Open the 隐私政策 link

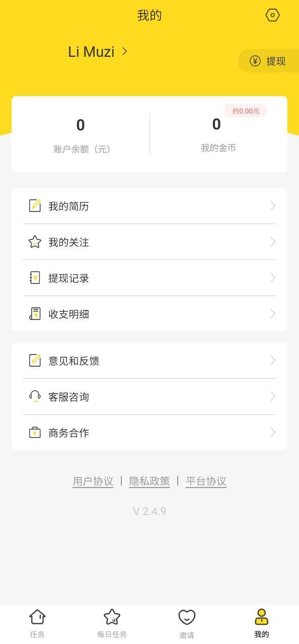point(149,481)
